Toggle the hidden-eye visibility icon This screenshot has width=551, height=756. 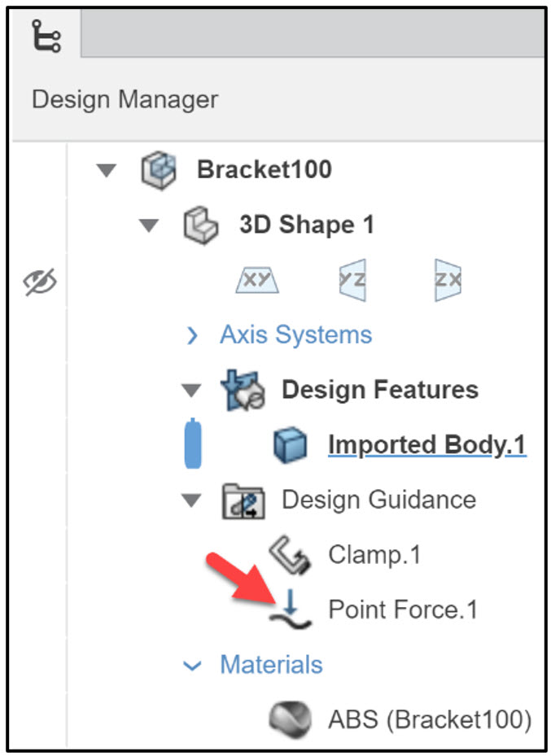pos(40,281)
